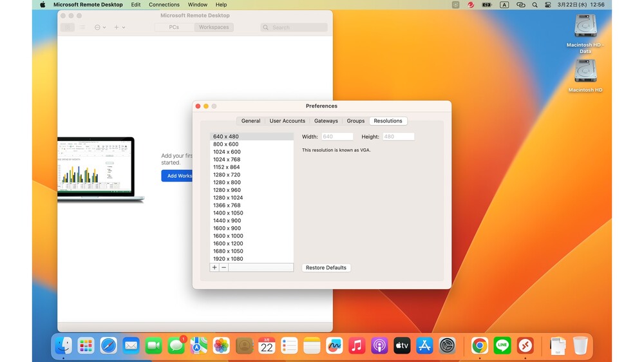Expand the add (+) dropdown in the toolbar

[119, 28]
